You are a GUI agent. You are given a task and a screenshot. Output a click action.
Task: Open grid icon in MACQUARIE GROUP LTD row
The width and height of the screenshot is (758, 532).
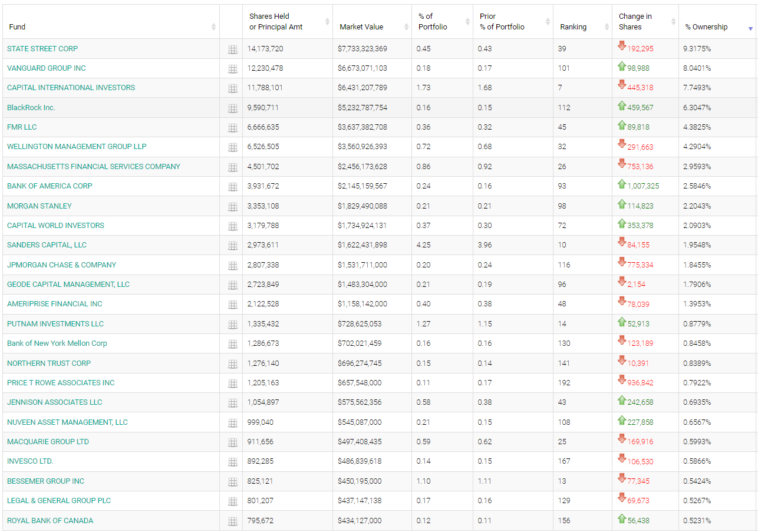pyautogui.click(x=232, y=442)
